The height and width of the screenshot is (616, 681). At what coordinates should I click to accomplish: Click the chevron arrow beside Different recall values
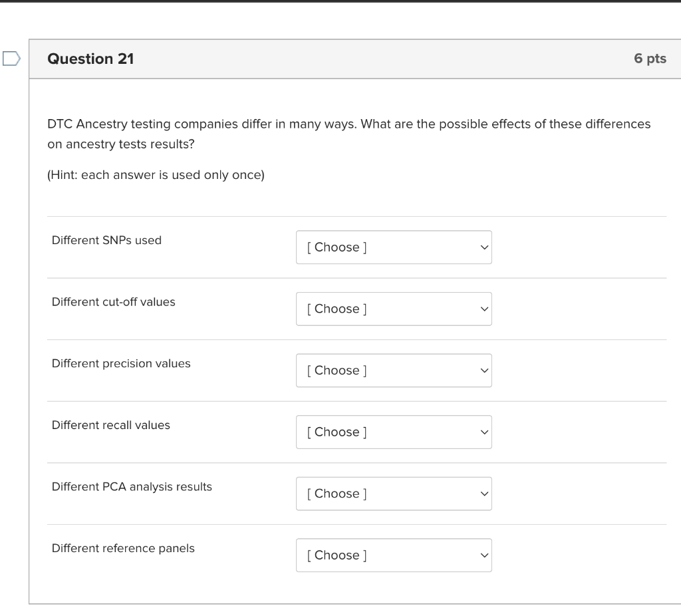pos(483,432)
